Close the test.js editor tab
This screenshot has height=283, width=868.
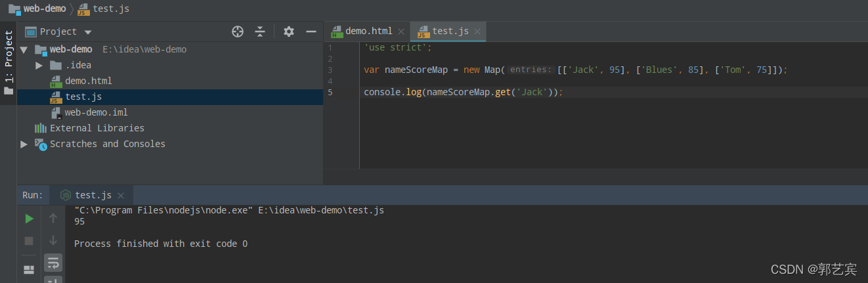pyautogui.click(x=477, y=32)
